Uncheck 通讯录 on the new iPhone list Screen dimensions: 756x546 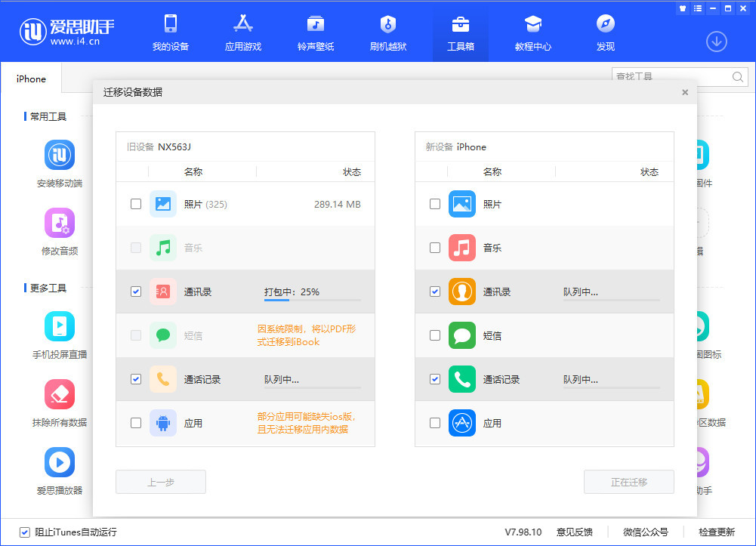click(x=435, y=292)
